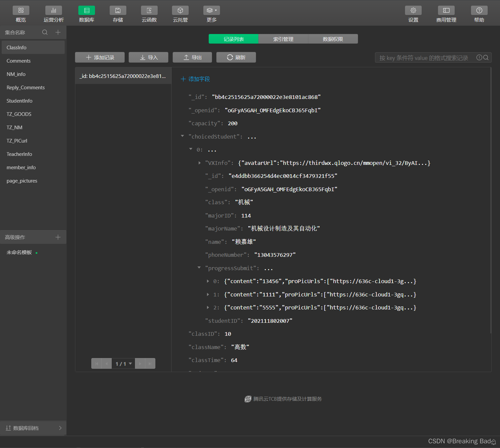Go to previous page of records

pos(106,363)
